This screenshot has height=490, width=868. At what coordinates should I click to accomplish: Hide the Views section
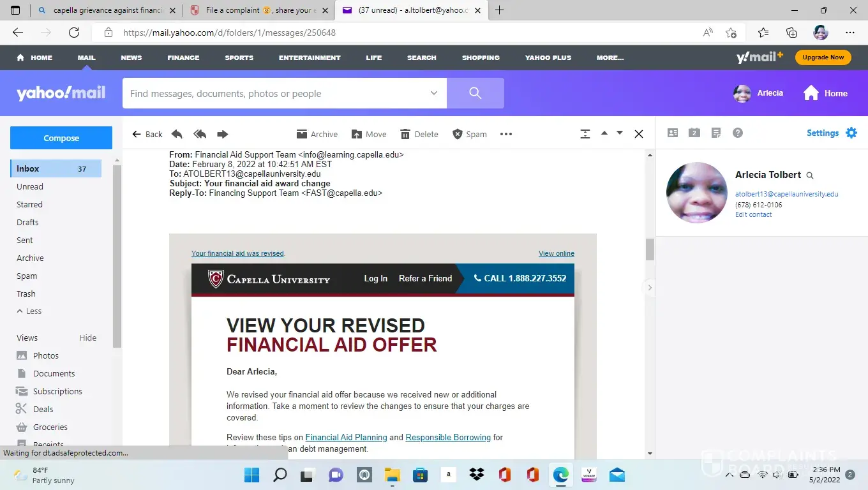click(88, 338)
